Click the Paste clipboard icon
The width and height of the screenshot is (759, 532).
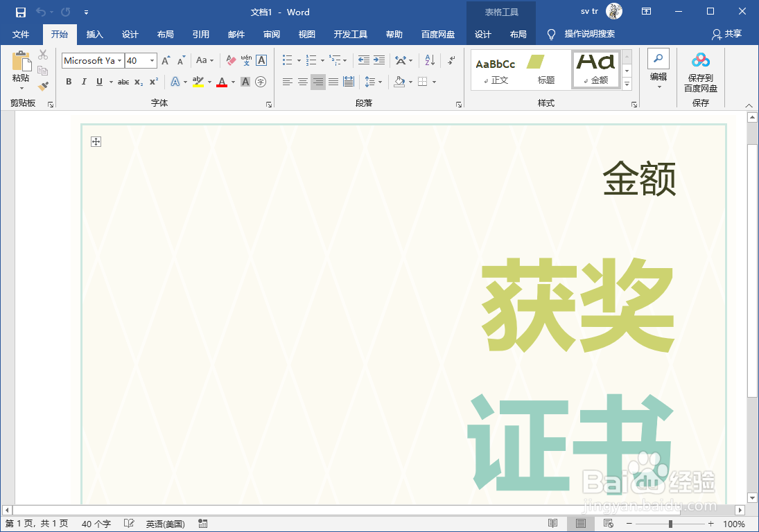pos(21,62)
